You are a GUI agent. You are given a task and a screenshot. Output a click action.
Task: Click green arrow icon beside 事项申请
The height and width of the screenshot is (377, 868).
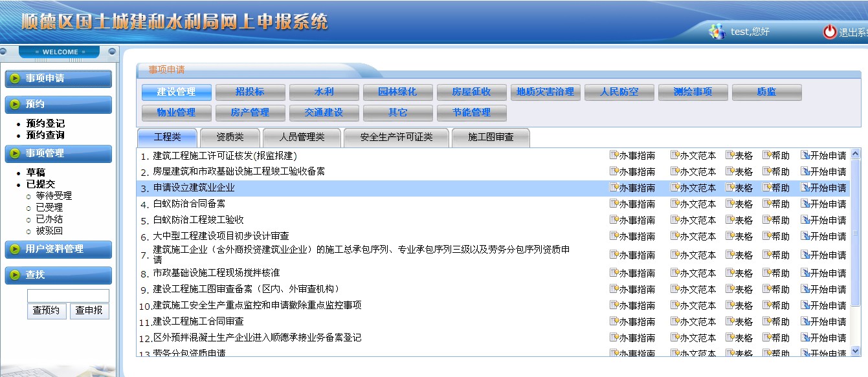point(15,78)
